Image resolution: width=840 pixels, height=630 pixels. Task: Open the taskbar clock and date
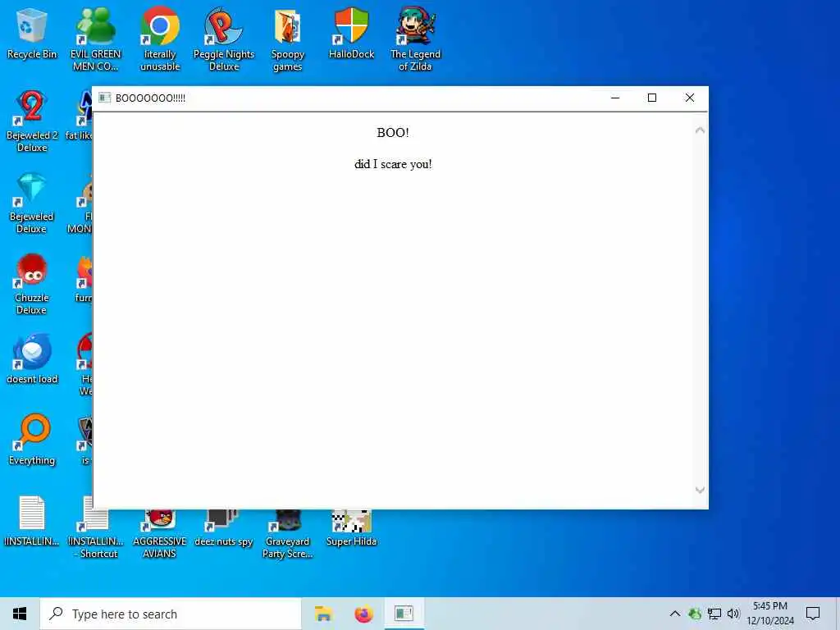(x=770, y=614)
